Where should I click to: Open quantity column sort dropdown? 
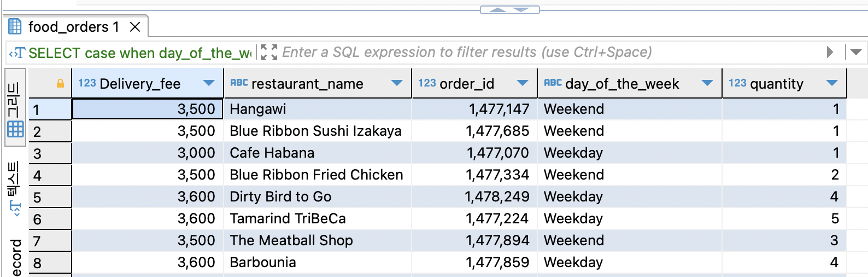coord(832,83)
